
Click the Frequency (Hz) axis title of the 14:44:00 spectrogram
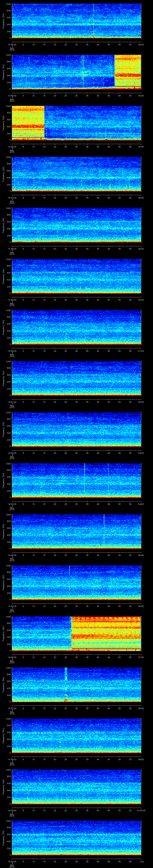coord(3,21)
